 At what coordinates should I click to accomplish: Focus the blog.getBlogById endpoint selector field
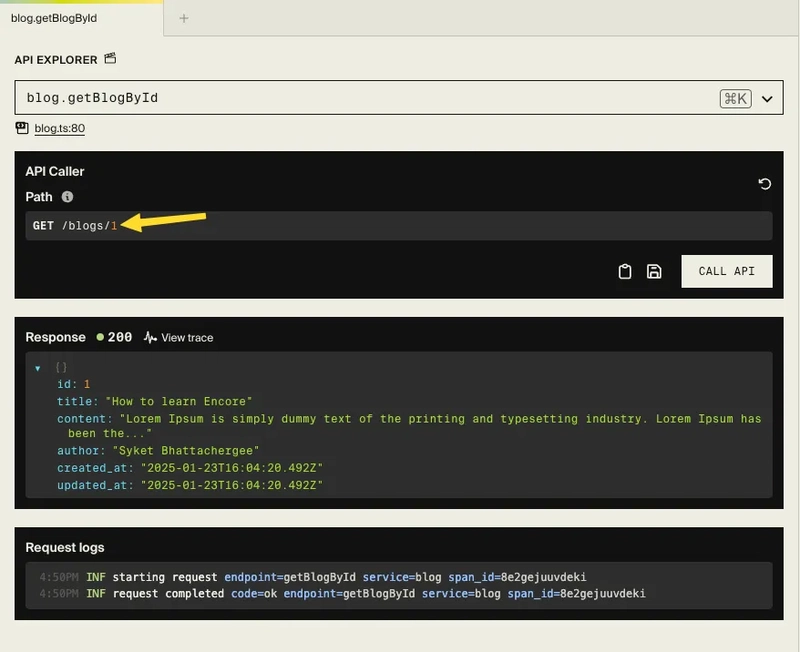[x=398, y=97]
